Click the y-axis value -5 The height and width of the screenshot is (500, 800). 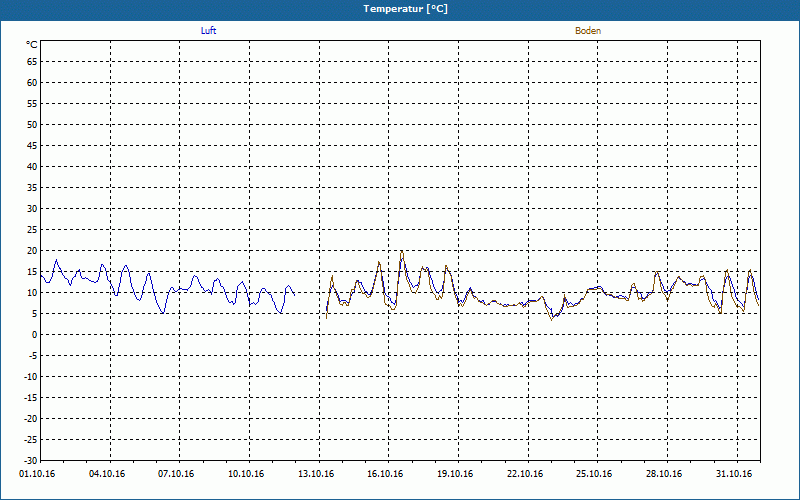[x=33, y=356]
